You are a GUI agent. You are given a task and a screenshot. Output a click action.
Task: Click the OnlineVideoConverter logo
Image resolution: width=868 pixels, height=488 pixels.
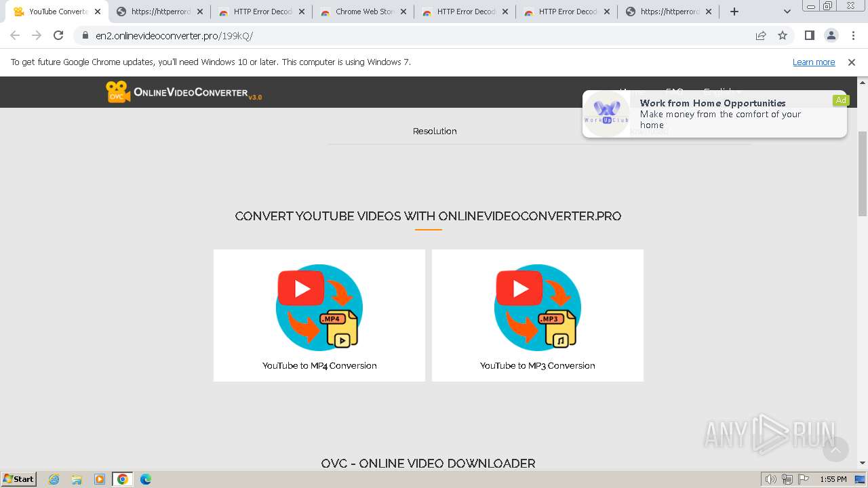[184, 92]
